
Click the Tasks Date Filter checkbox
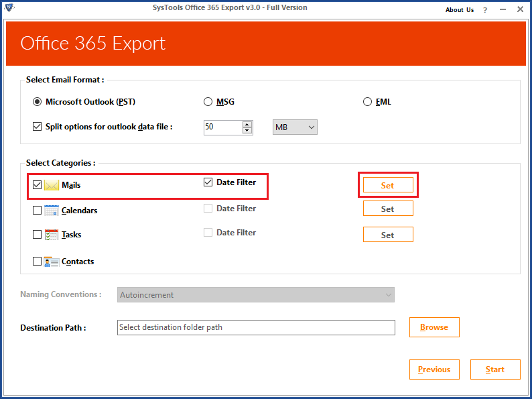(208, 233)
